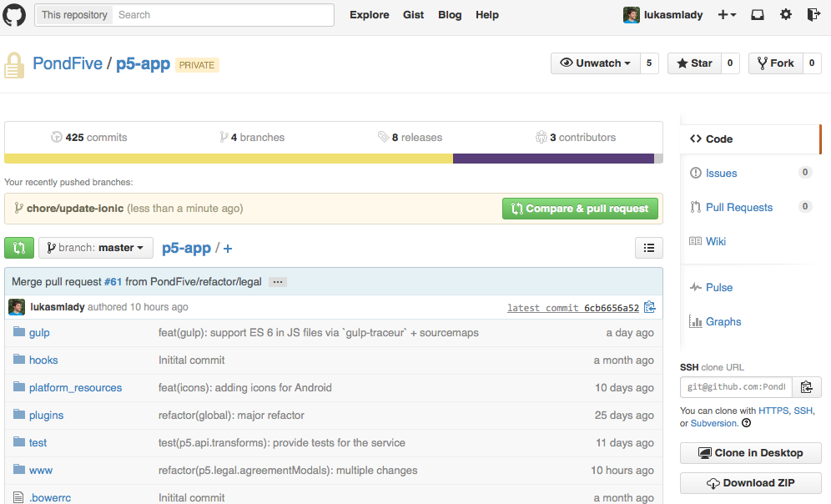Copy the latest commit SHA to clipboard
831x504 pixels.
(x=650, y=307)
